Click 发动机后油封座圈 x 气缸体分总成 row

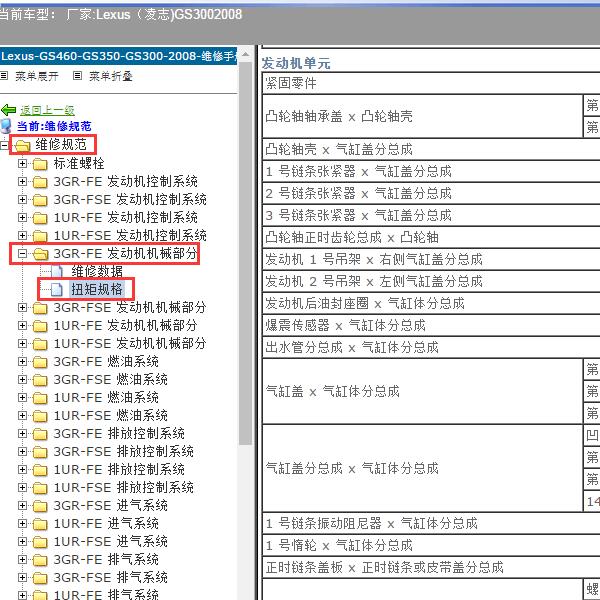point(431,303)
